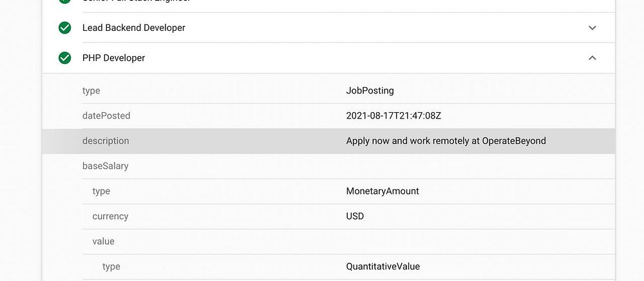Click the baseSalary property row

tap(106, 166)
